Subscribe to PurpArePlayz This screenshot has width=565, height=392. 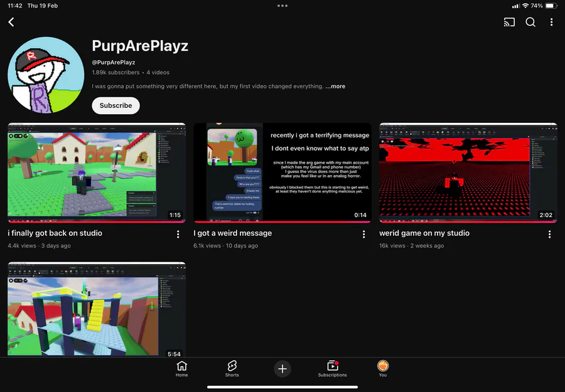(116, 105)
